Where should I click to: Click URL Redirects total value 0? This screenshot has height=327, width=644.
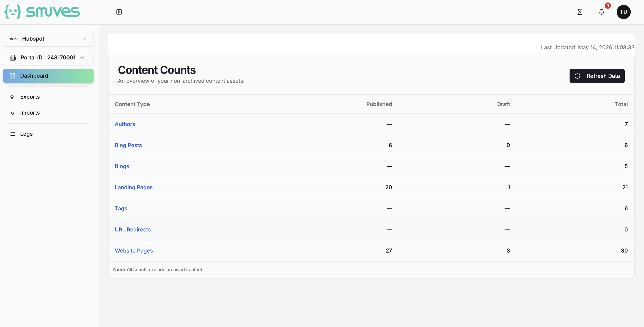(626, 229)
